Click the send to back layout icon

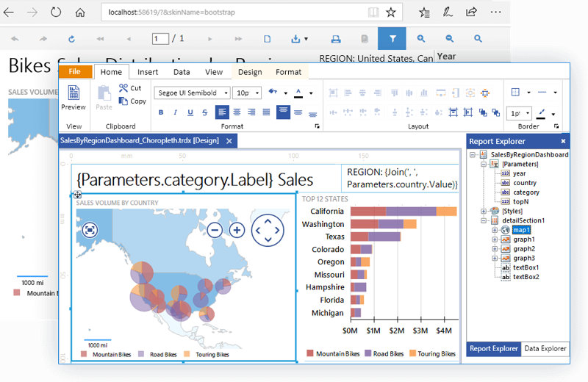tap(495, 112)
